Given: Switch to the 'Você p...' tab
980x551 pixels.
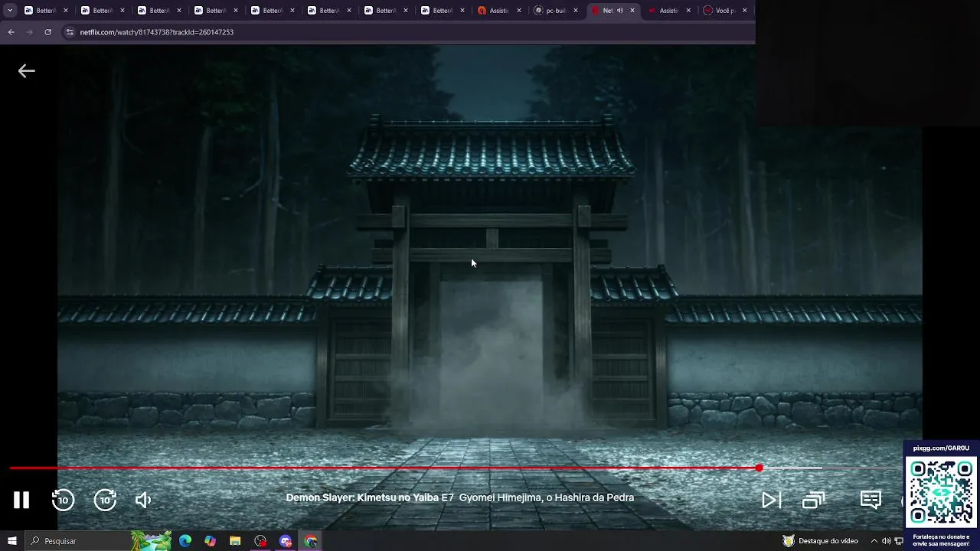Looking at the screenshot, I should [x=726, y=11].
